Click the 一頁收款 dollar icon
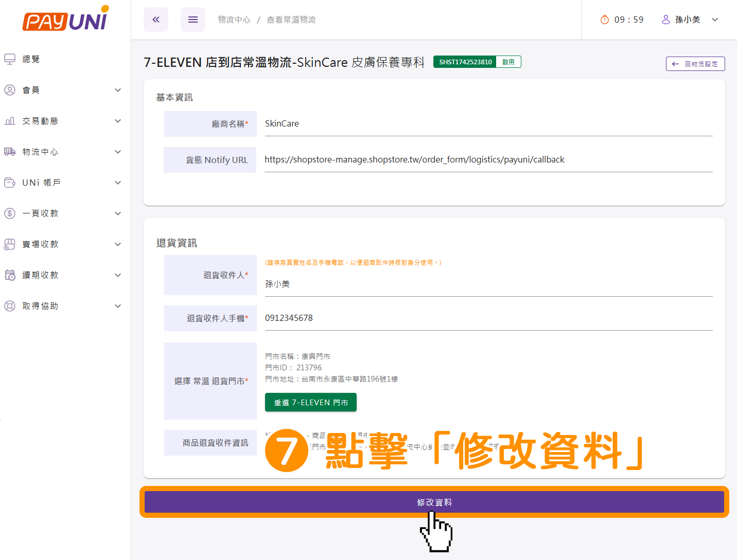737x560 pixels. tap(10, 213)
